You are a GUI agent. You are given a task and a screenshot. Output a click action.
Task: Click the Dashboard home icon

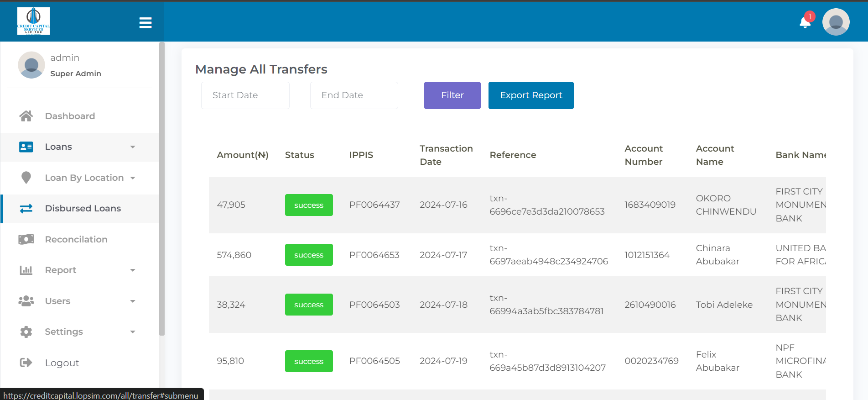[26, 116]
